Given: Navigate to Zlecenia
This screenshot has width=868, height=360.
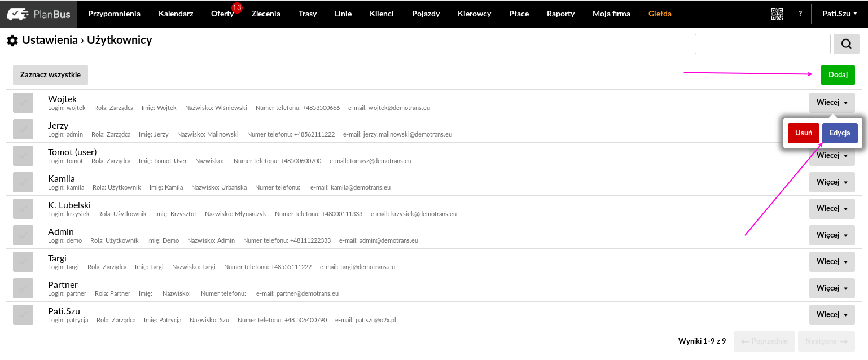Looking at the screenshot, I should (266, 14).
